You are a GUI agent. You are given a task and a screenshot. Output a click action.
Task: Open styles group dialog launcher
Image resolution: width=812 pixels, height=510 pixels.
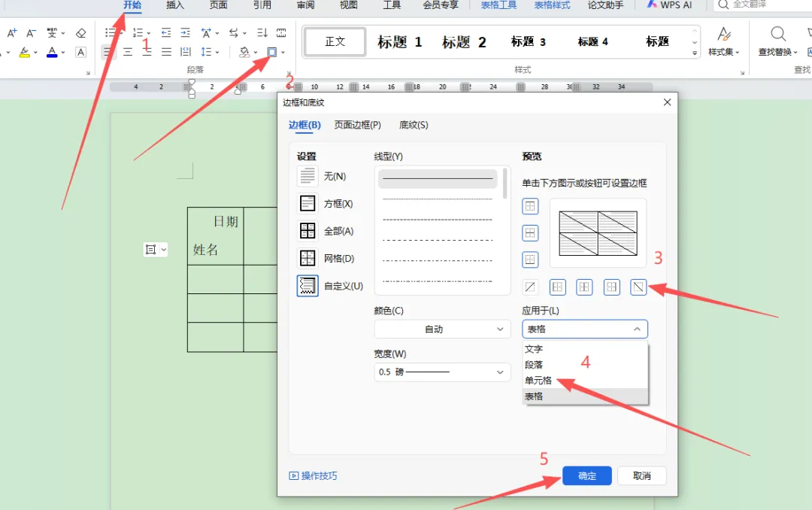(x=742, y=73)
